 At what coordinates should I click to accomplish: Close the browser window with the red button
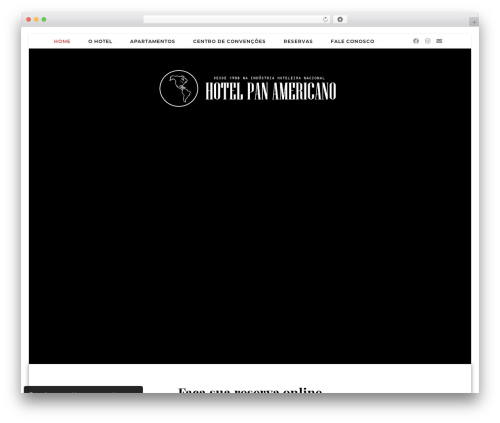tap(29, 19)
